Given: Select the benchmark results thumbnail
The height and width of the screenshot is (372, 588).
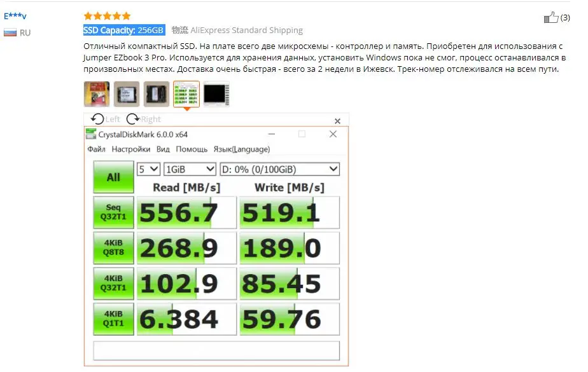Looking at the screenshot, I should pyautogui.click(x=186, y=94).
